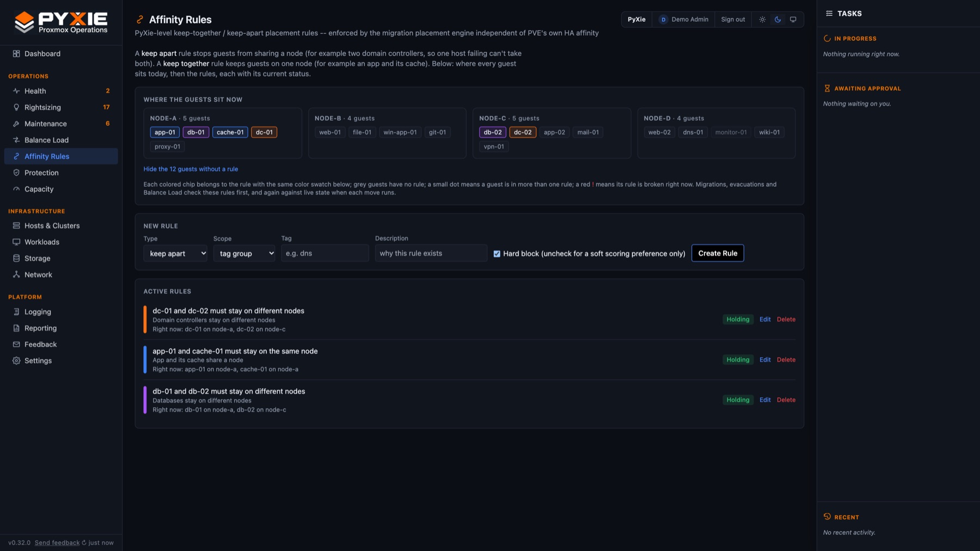Click the Demo Admin user button
Image resolution: width=980 pixels, height=551 pixels.
[683, 20]
